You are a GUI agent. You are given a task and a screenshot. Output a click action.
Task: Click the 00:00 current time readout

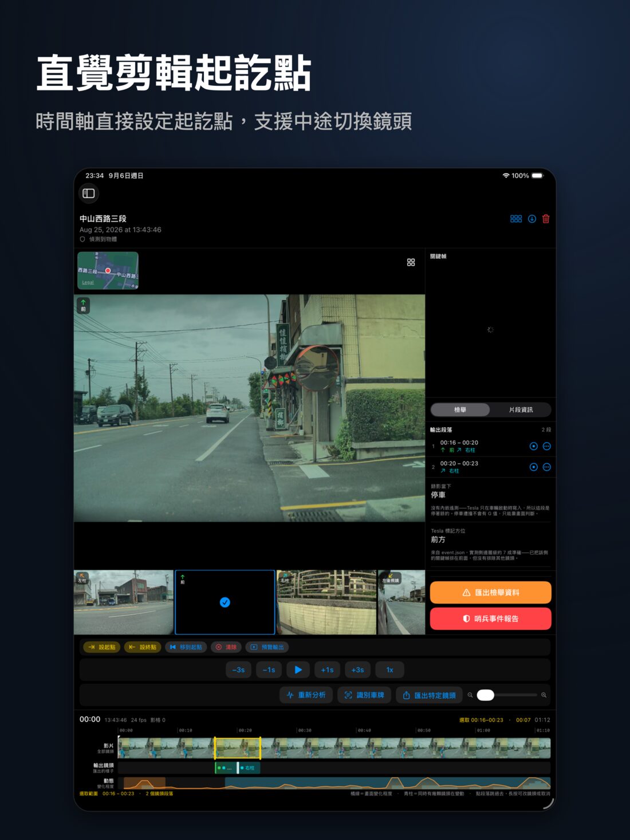point(90,719)
